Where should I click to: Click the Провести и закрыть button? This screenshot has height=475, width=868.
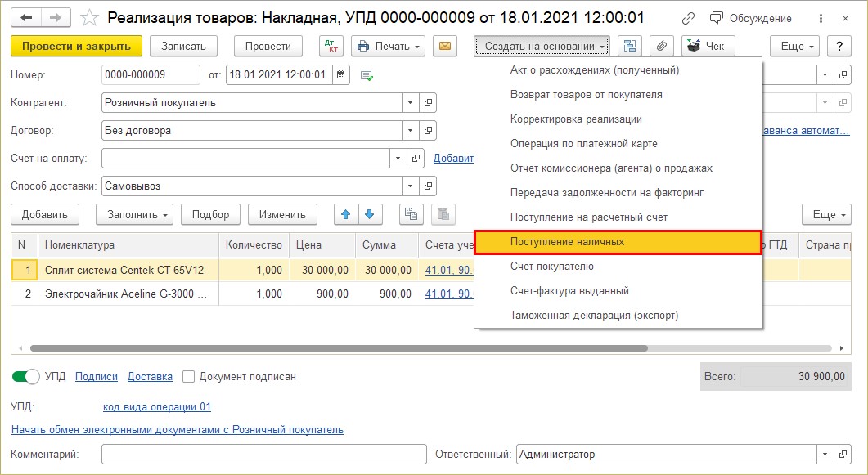click(77, 47)
